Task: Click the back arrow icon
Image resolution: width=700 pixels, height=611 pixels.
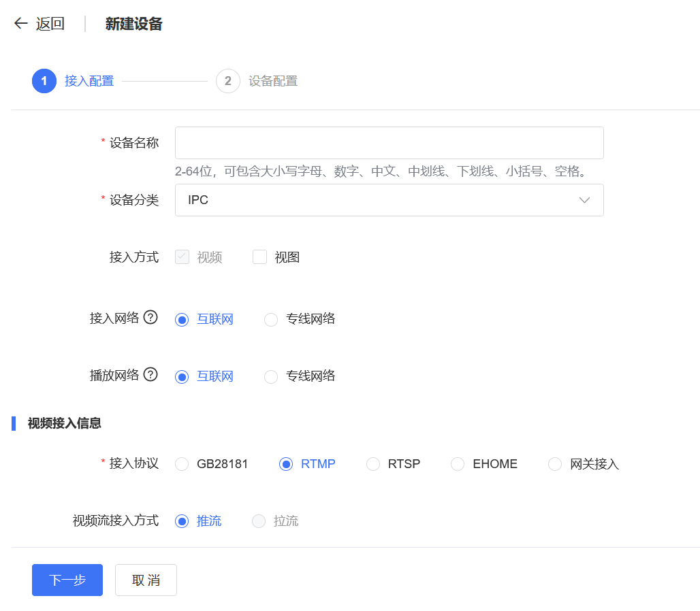Action: 21,24
